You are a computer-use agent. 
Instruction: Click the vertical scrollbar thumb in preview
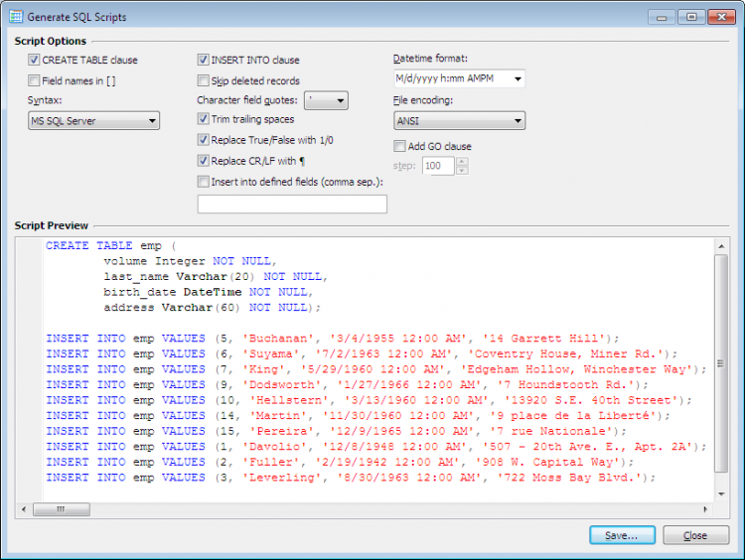point(721,363)
